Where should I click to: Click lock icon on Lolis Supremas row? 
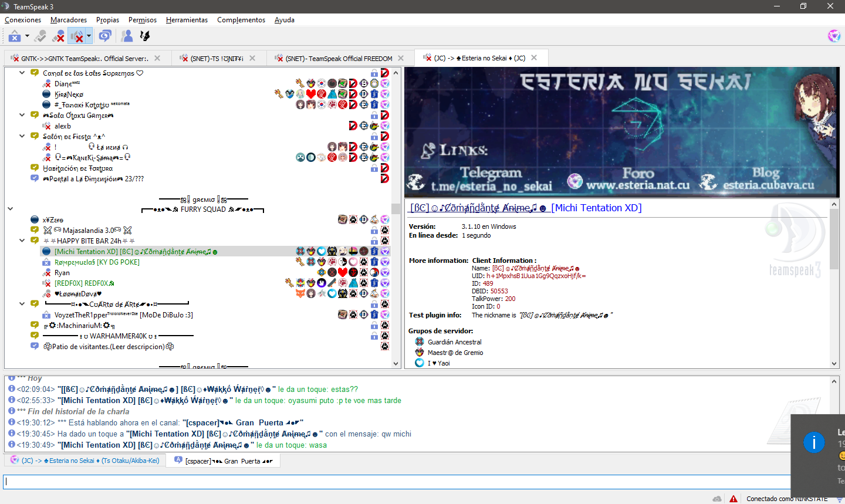pyautogui.click(x=374, y=73)
